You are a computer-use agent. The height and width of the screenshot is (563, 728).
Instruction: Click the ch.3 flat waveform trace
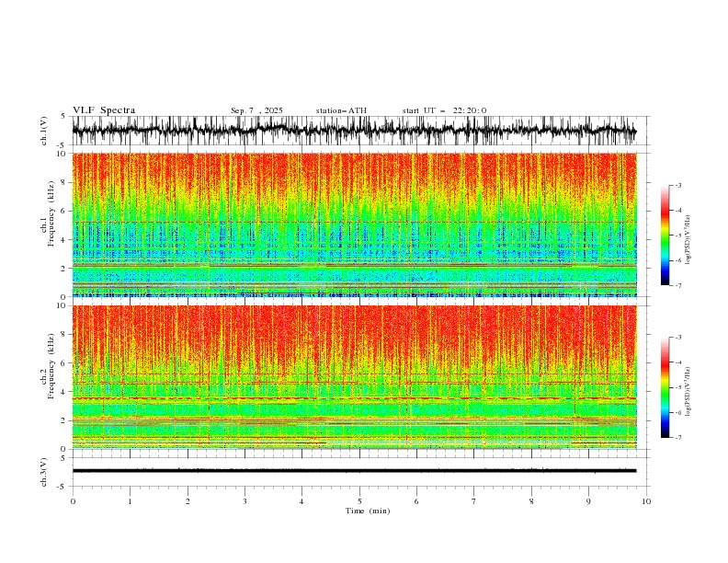tap(354, 471)
